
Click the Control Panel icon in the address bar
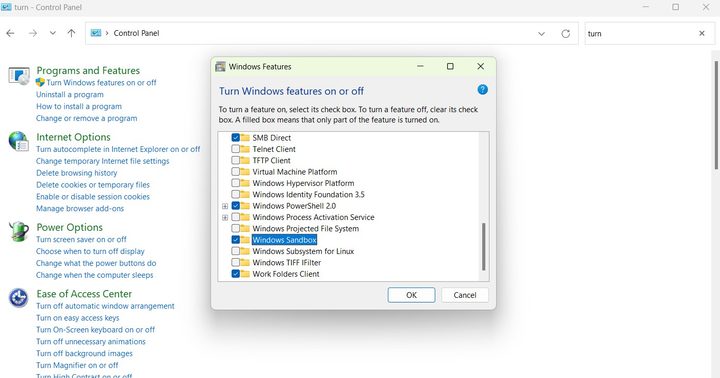(96, 33)
